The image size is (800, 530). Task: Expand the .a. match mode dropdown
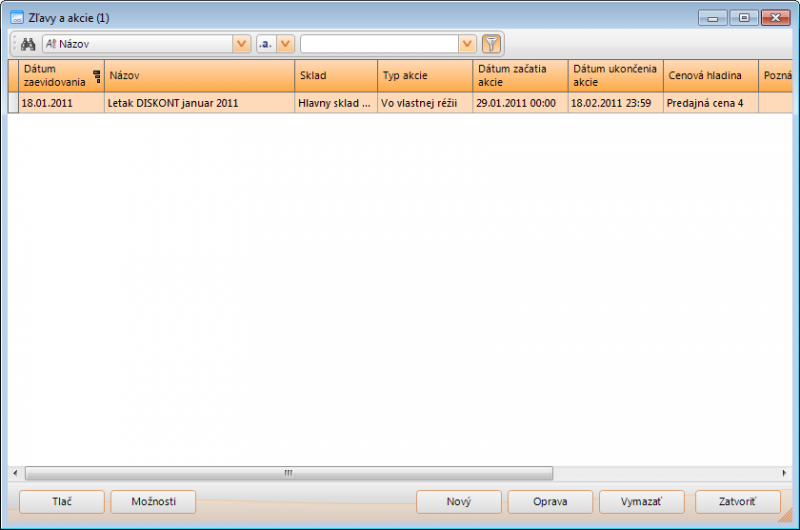[x=285, y=44]
